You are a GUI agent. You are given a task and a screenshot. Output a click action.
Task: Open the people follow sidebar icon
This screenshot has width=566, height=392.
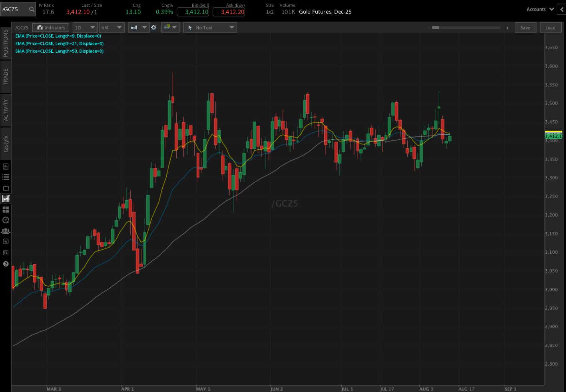(6, 231)
